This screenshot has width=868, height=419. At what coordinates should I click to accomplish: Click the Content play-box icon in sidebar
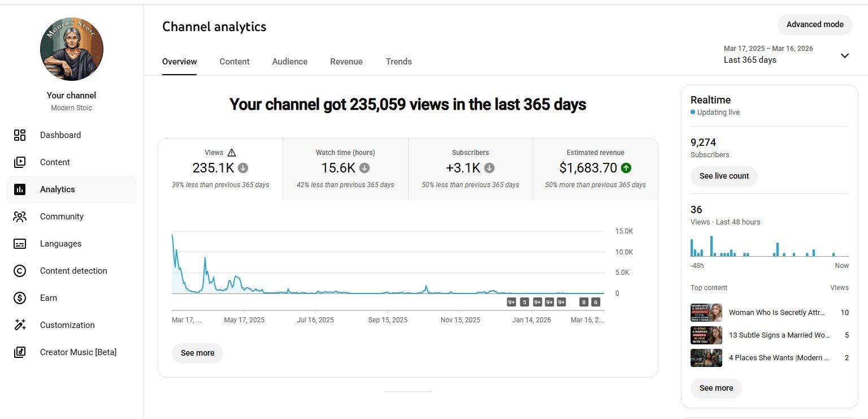point(20,162)
